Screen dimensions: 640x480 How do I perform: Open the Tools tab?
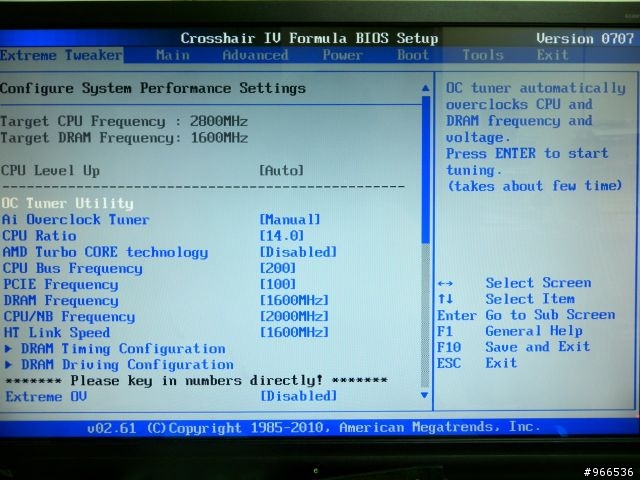point(483,55)
